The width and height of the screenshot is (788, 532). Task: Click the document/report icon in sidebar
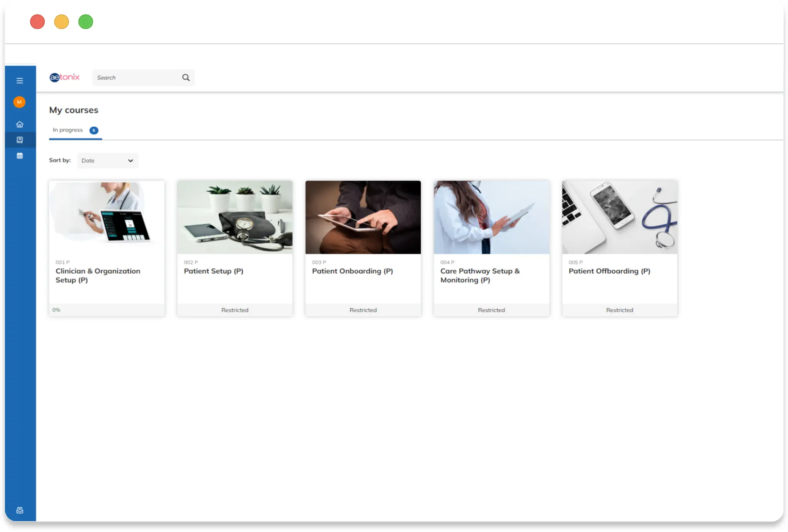pos(20,139)
